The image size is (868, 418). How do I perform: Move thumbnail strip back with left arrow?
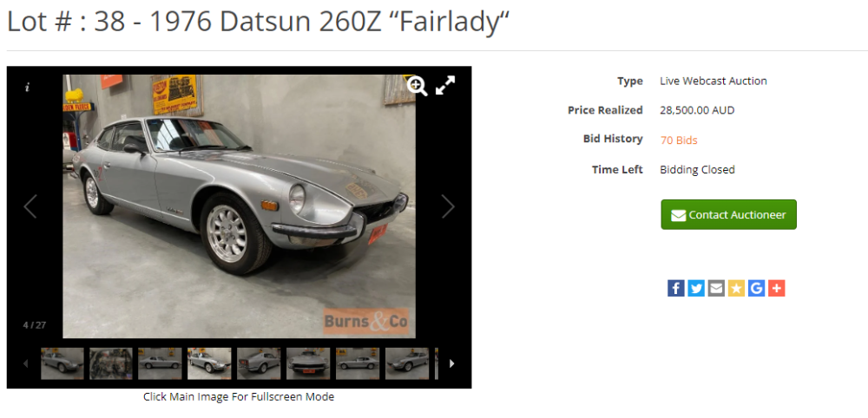click(x=25, y=363)
